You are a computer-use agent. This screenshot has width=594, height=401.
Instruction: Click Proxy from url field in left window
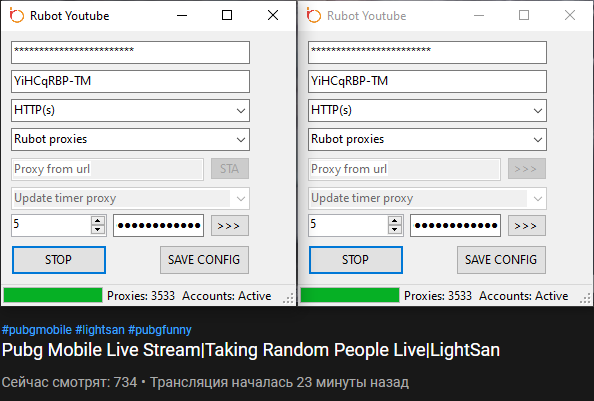pyautogui.click(x=107, y=169)
